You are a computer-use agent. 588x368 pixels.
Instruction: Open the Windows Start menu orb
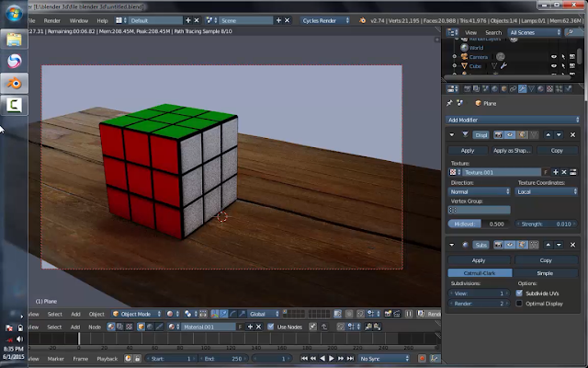15,14
